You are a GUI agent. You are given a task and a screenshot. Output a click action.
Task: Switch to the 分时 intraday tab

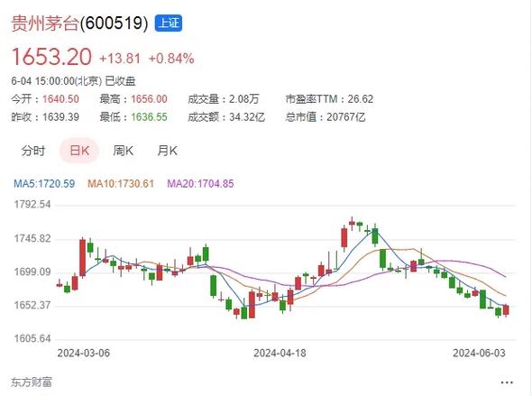pos(32,151)
